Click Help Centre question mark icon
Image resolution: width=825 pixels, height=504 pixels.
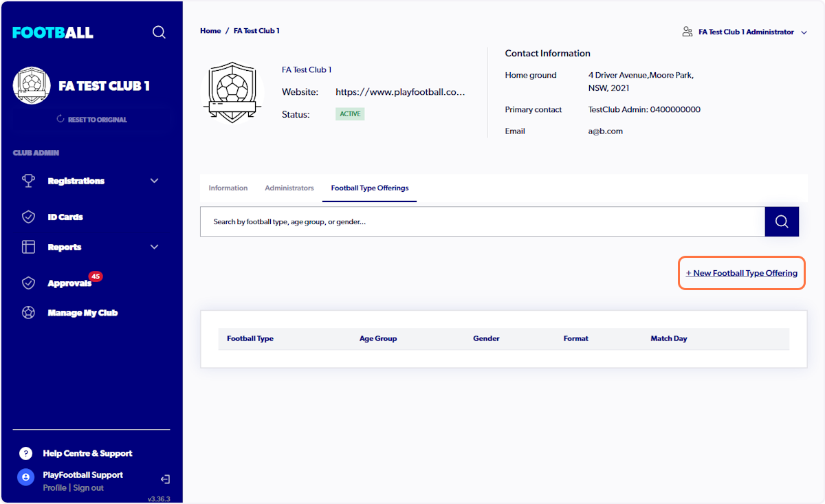point(25,453)
